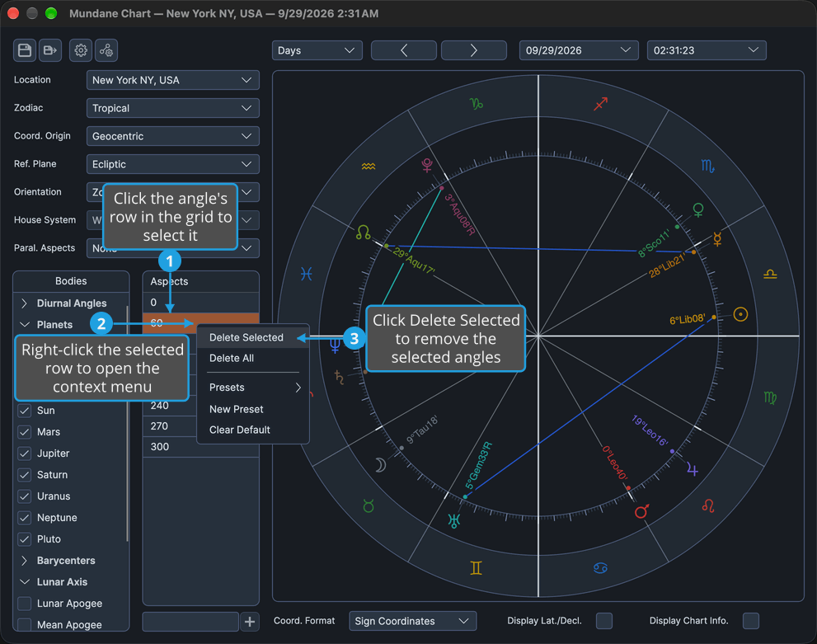The height and width of the screenshot is (644, 817).
Task: Collapse the Planets group
Action: [24, 325]
